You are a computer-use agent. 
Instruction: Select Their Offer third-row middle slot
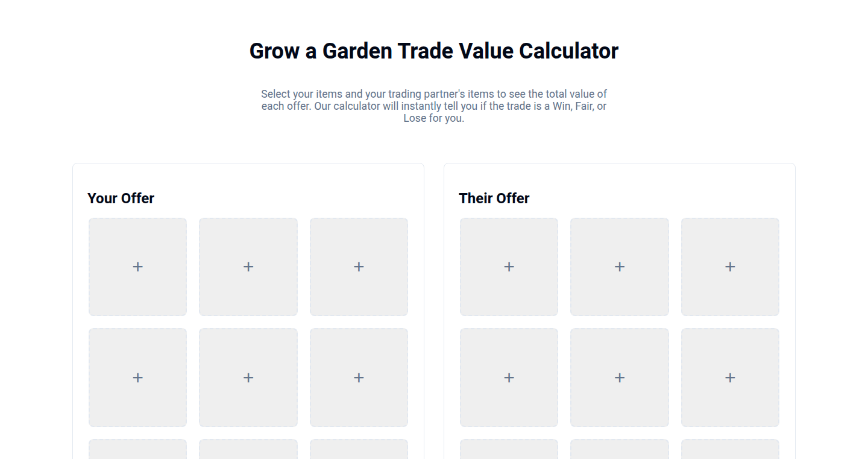620,449
